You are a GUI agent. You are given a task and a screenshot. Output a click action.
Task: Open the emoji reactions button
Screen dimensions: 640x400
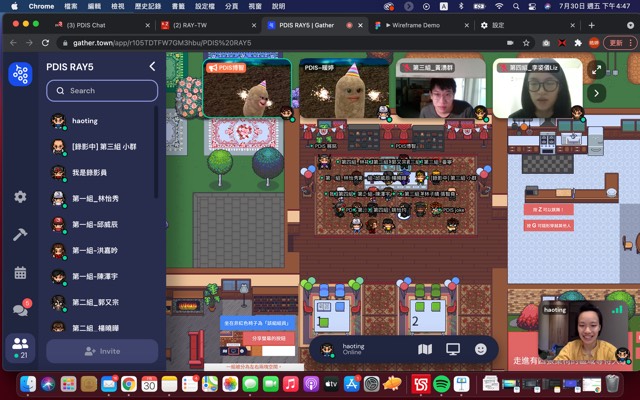[x=481, y=349]
